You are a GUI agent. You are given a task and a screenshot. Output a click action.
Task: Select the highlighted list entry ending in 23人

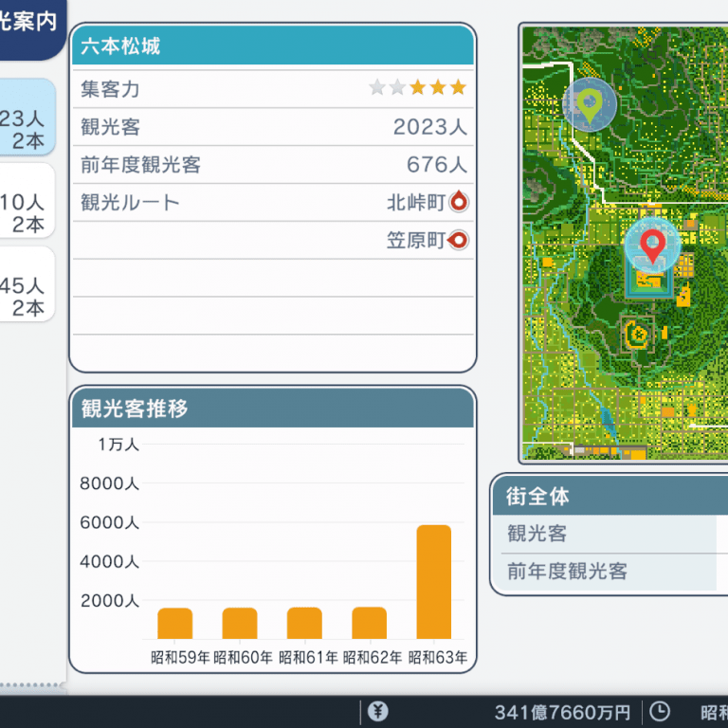click(x=27, y=118)
